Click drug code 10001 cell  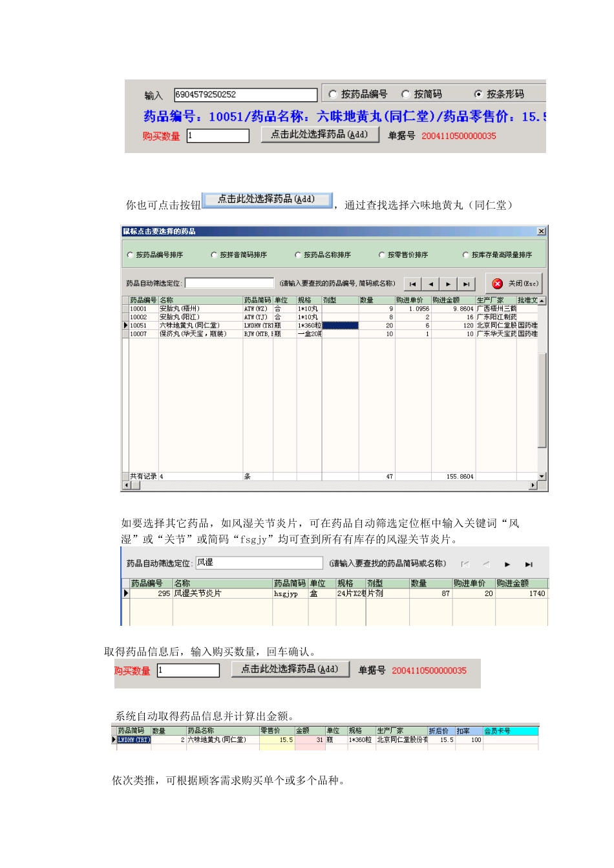pos(143,309)
